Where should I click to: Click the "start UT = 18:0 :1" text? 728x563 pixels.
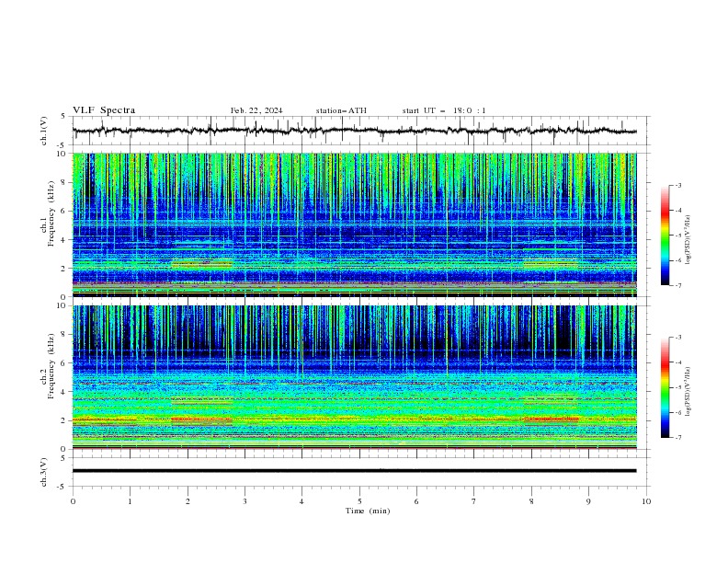point(444,110)
